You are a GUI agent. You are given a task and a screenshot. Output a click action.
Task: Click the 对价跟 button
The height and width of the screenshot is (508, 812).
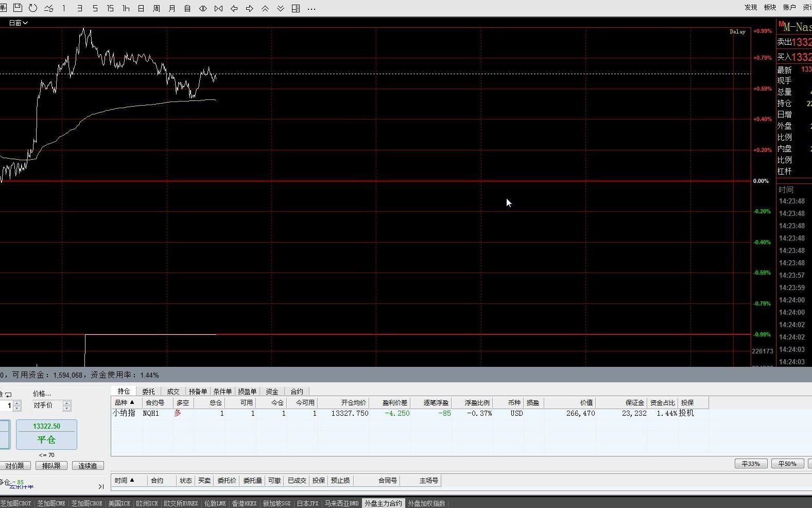point(15,466)
